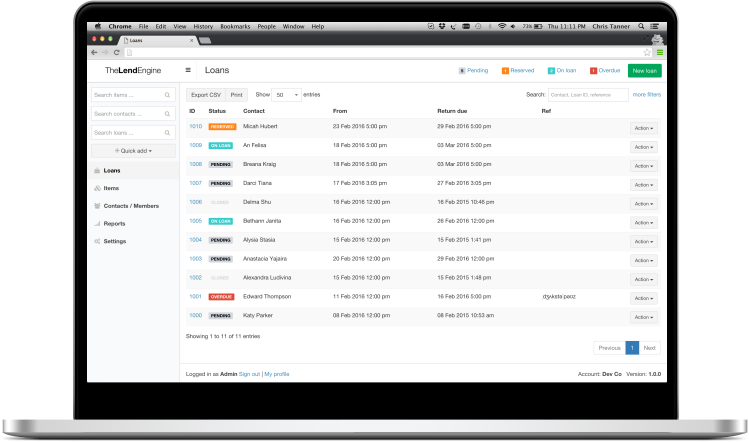Open the Show entries count dropdown
749x442 pixels.
pyautogui.click(x=286, y=94)
